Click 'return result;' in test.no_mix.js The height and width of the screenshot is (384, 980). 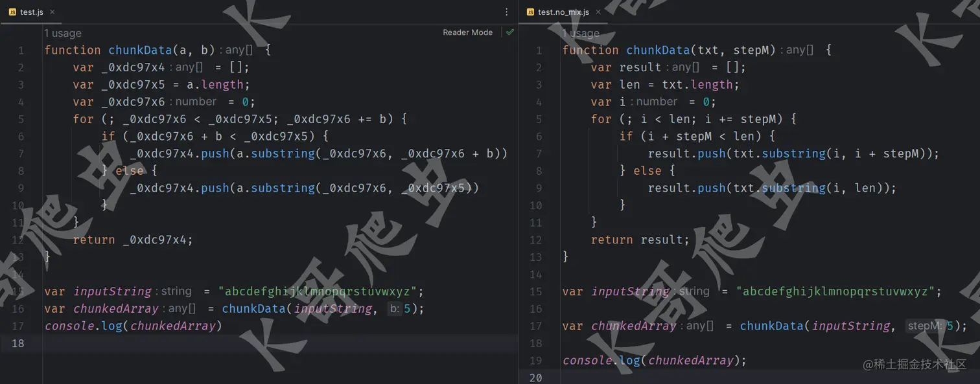(x=640, y=240)
